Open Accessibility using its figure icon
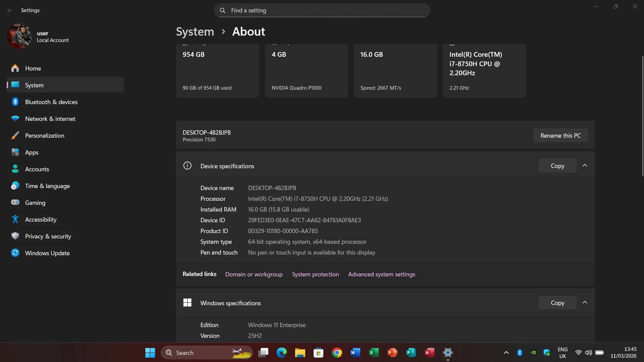644x362 pixels. coord(15,219)
